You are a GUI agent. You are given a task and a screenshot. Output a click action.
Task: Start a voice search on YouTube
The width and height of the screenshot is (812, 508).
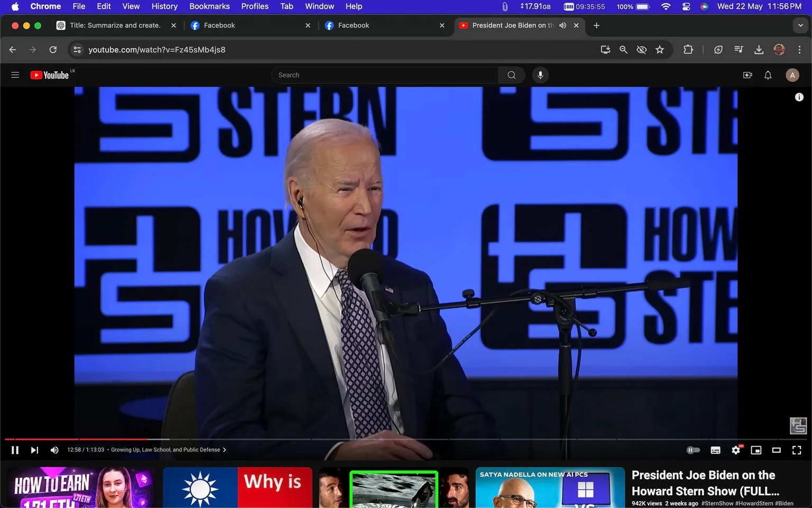(x=540, y=75)
